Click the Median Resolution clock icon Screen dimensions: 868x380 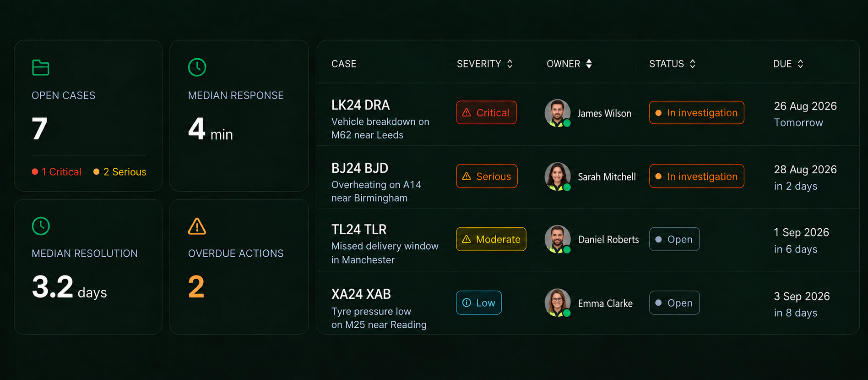(x=41, y=226)
